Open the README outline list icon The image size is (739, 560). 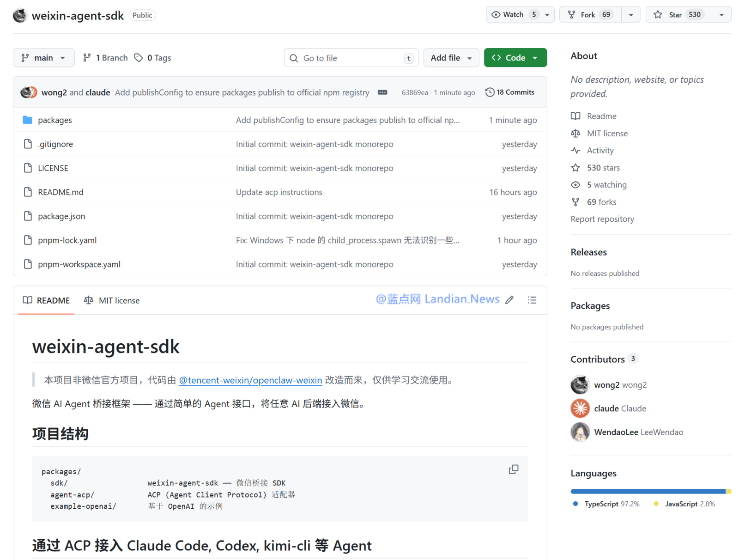pos(532,300)
